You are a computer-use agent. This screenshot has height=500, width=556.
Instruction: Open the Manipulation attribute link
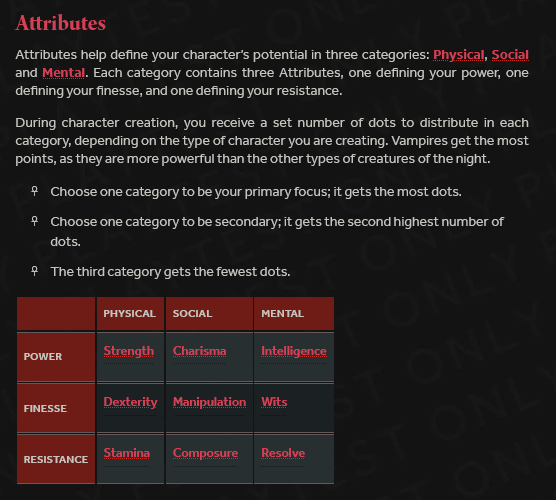click(209, 402)
